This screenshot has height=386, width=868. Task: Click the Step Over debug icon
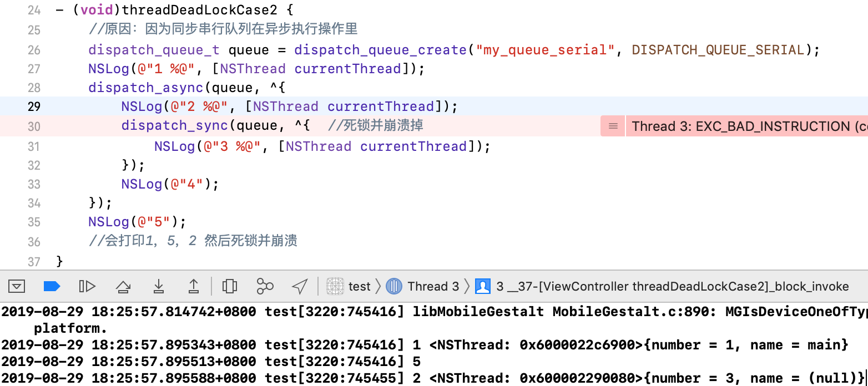[x=123, y=287]
